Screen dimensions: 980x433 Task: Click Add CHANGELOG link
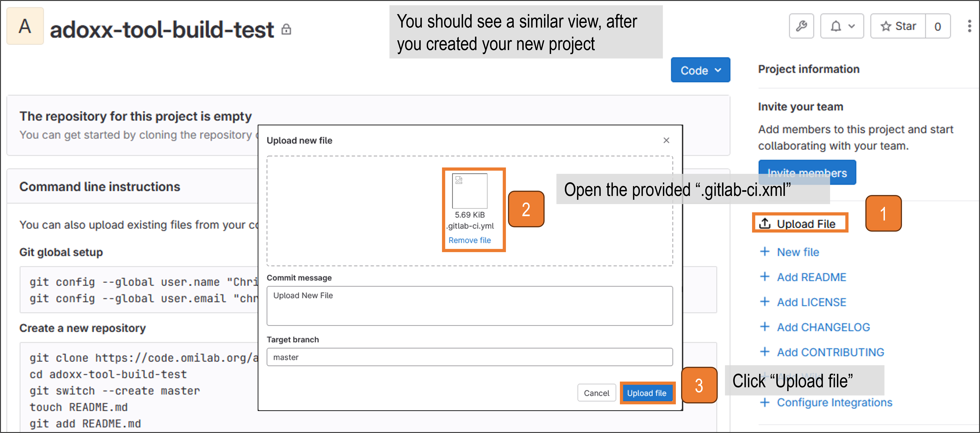point(823,327)
